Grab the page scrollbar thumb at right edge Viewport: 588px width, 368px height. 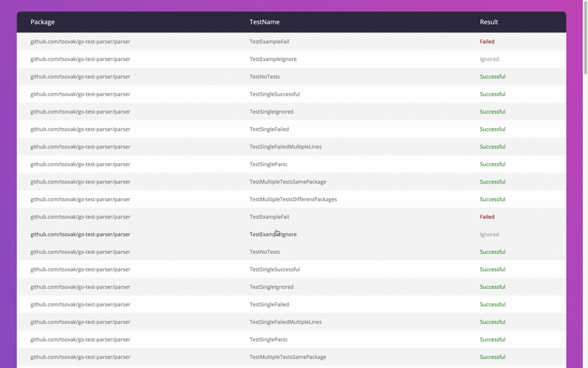click(x=586, y=37)
